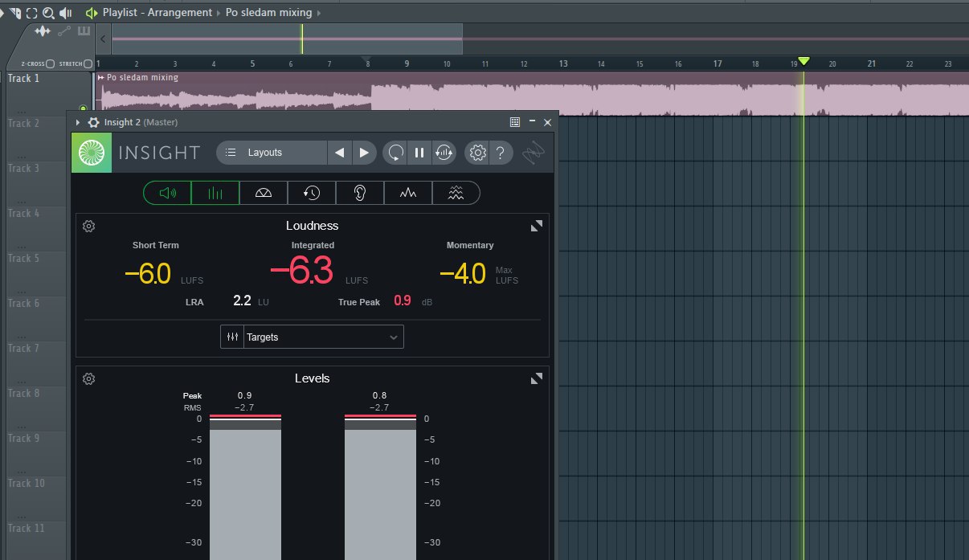The height and width of the screenshot is (560, 969).
Task: Open Po sledam mixing breadcrumb
Action: pos(269,13)
